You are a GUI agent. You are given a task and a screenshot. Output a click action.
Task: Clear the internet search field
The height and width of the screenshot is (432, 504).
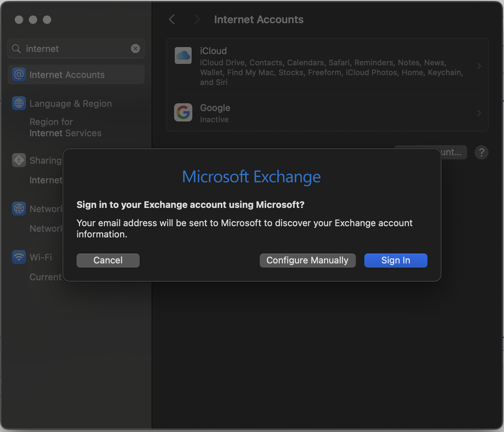pyautogui.click(x=135, y=48)
